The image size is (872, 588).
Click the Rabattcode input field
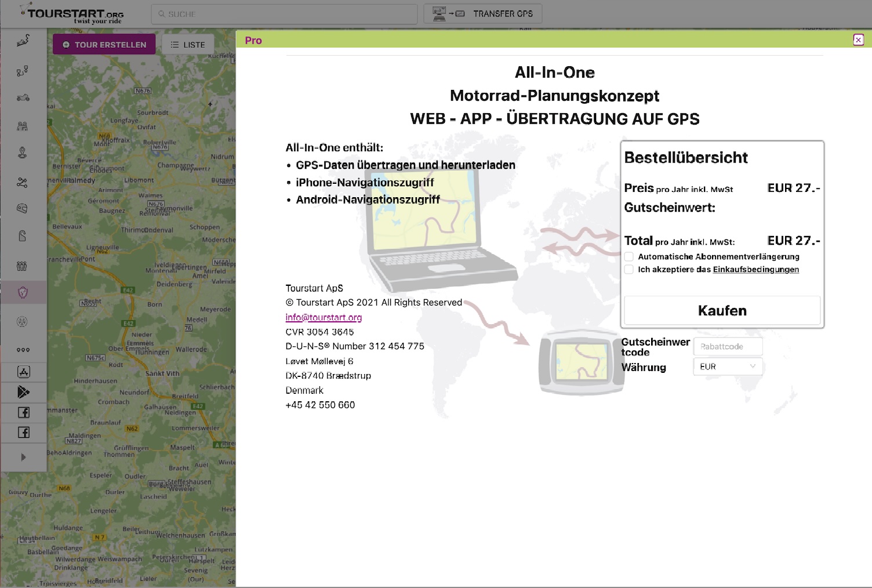pyautogui.click(x=727, y=346)
